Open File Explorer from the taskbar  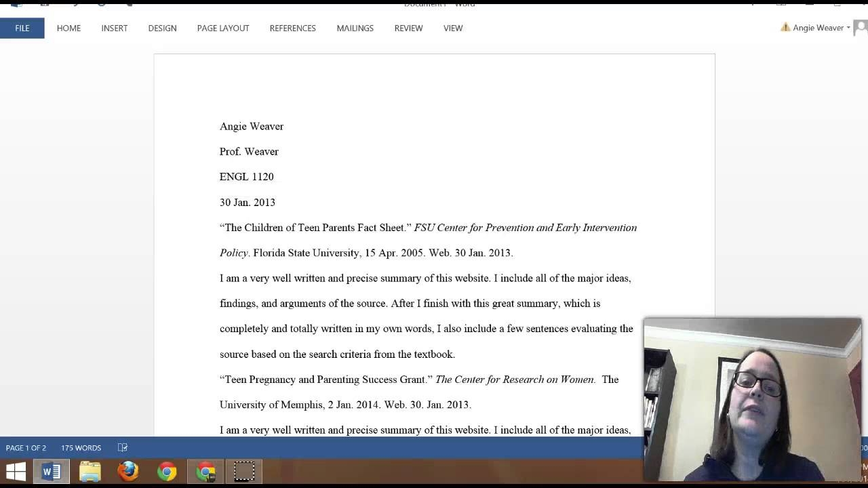tap(90, 470)
